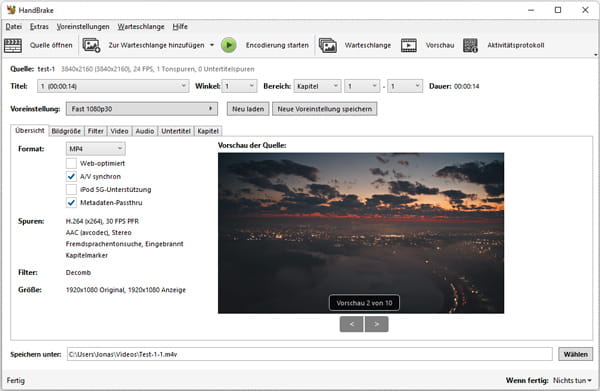Screen dimensions: 600x391
Task: Click the Zur Warteschlange hinzufügen picture icon
Action: (x=91, y=46)
